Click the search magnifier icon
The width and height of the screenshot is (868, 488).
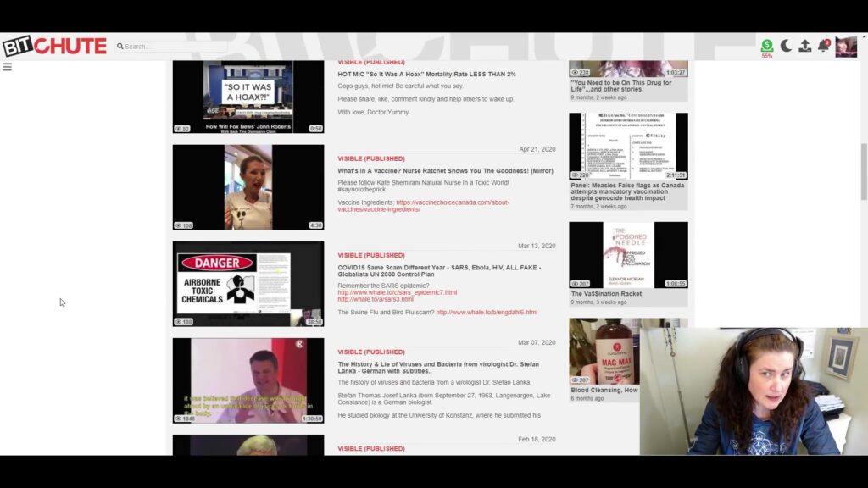[x=120, y=47]
